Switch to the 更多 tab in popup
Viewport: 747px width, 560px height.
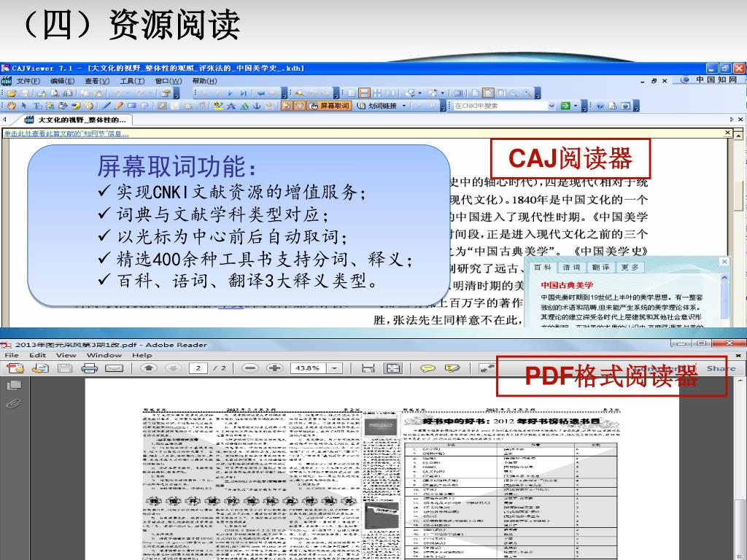point(630,268)
